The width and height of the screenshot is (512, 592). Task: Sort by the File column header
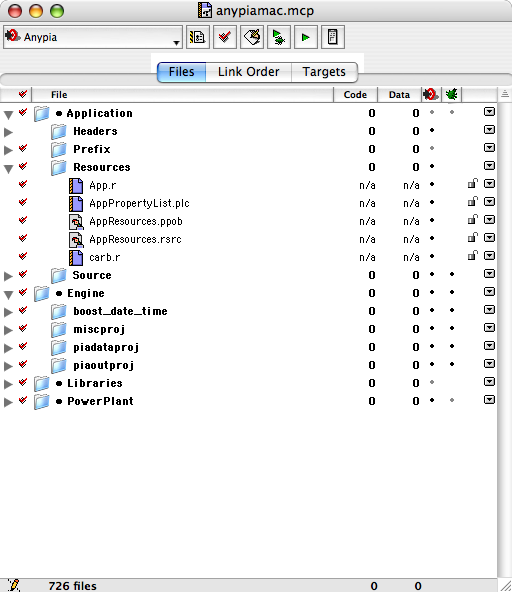tap(182, 94)
